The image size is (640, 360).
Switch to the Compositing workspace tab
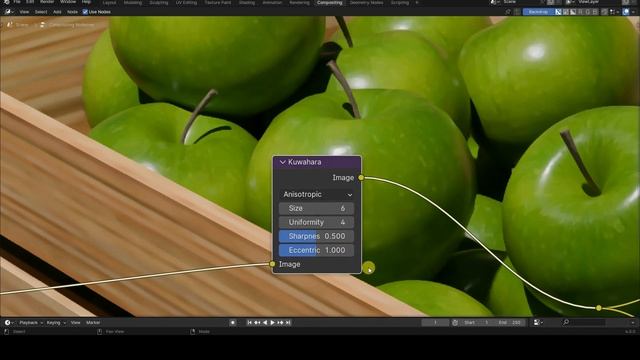pos(329,2)
